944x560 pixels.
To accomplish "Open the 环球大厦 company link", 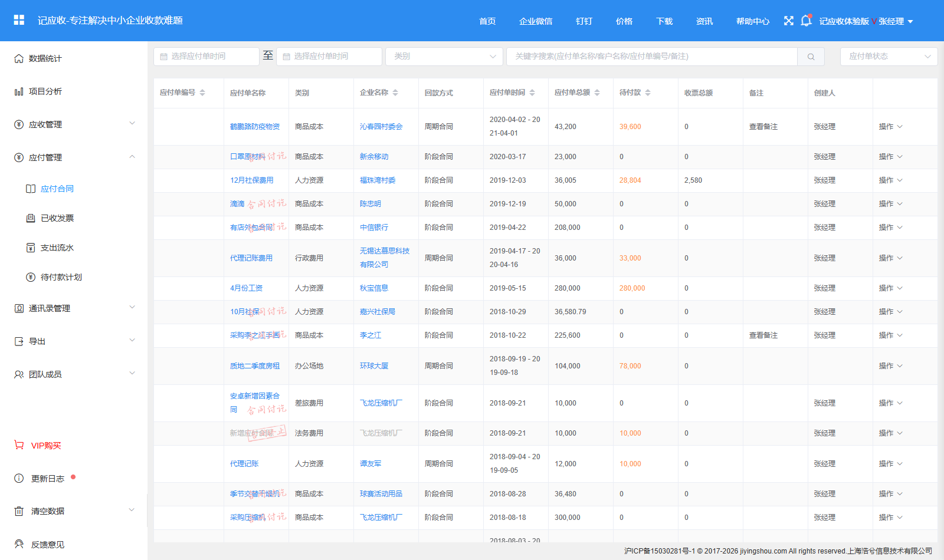I will coord(374,366).
